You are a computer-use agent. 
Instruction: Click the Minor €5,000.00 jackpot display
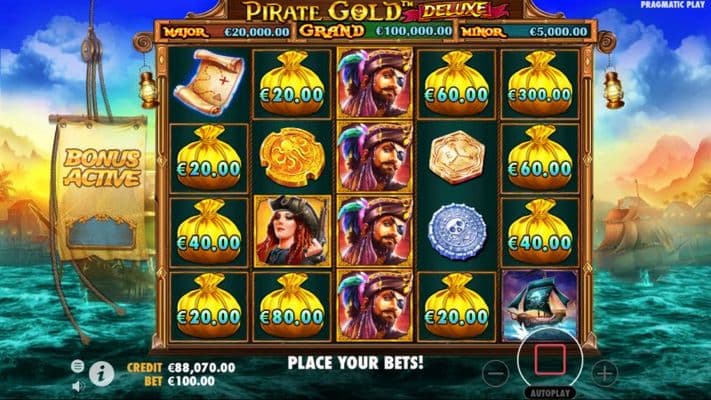[524, 31]
